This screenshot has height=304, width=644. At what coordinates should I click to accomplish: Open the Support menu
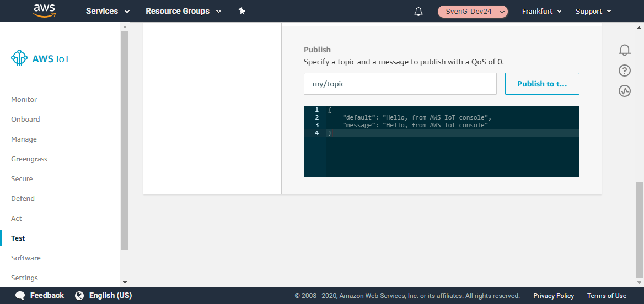[593, 12]
